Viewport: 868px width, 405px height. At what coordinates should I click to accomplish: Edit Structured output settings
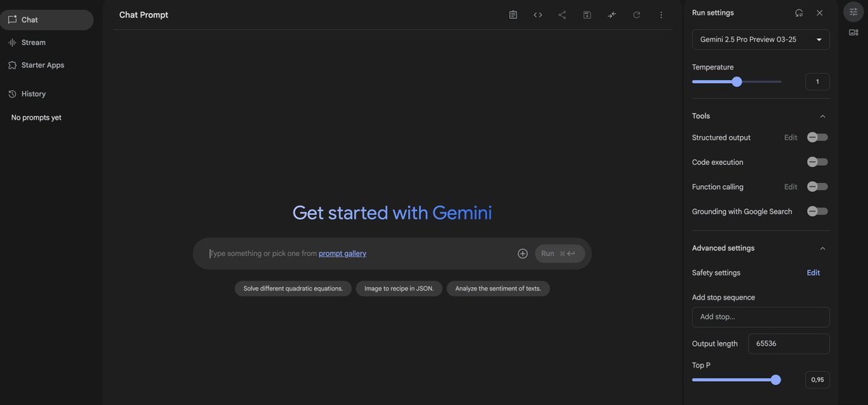(791, 137)
